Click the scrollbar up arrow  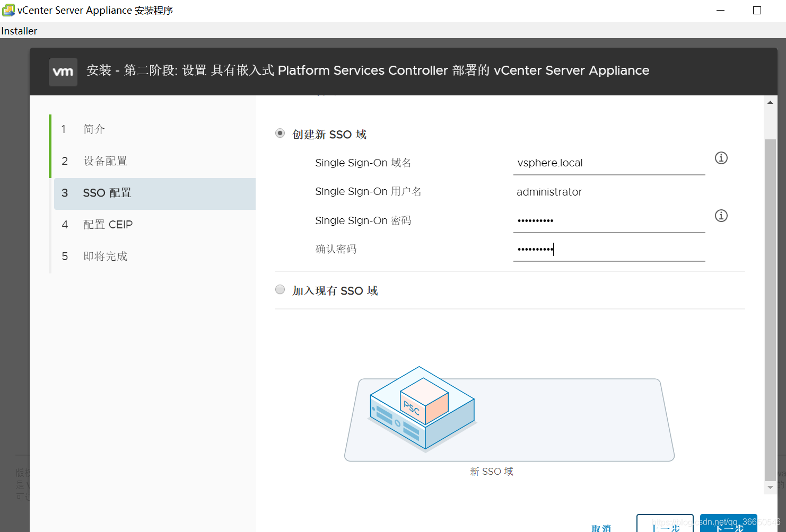point(770,102)
